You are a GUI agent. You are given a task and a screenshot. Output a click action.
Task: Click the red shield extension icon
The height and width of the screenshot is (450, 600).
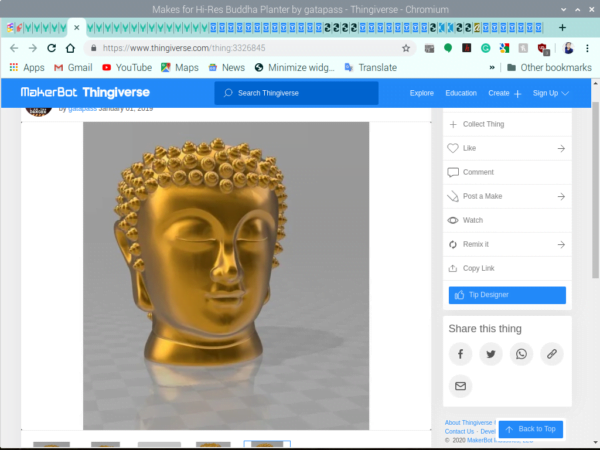click(x=542, y=48)
